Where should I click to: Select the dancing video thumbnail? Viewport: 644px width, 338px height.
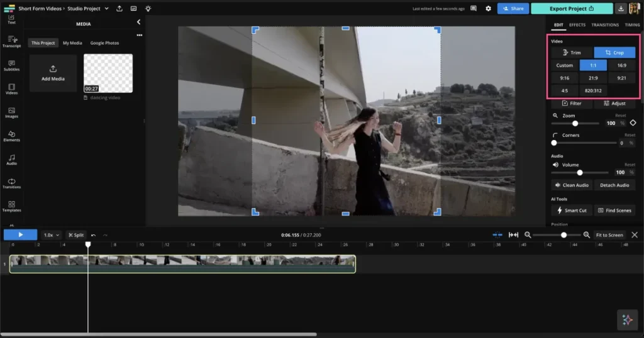tap(108, 74)
